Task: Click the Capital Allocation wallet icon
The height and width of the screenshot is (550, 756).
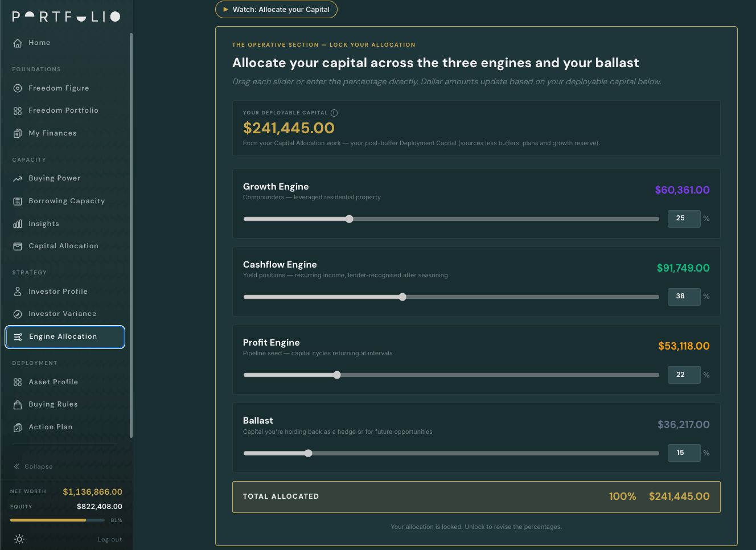Action: tap(18, 247)
